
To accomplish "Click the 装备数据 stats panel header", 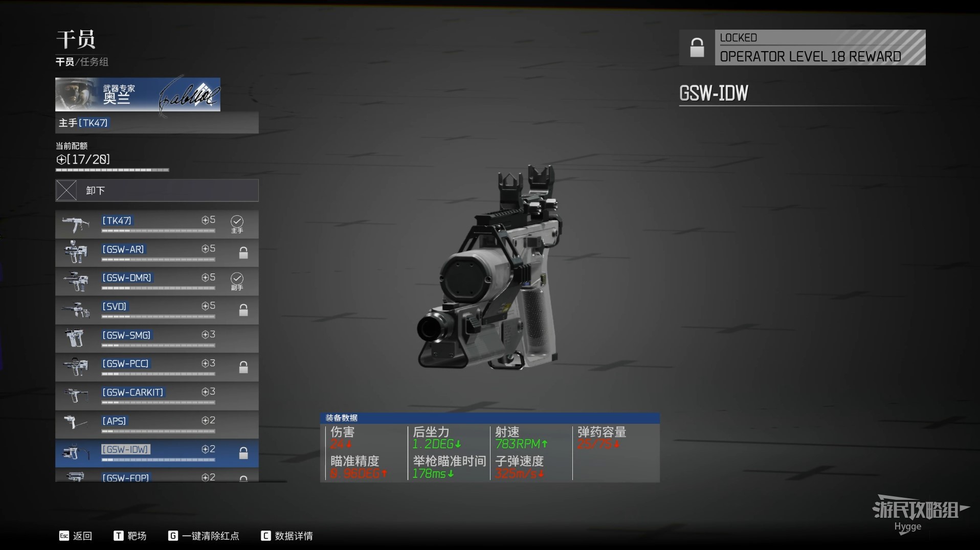I will (490, 418).
